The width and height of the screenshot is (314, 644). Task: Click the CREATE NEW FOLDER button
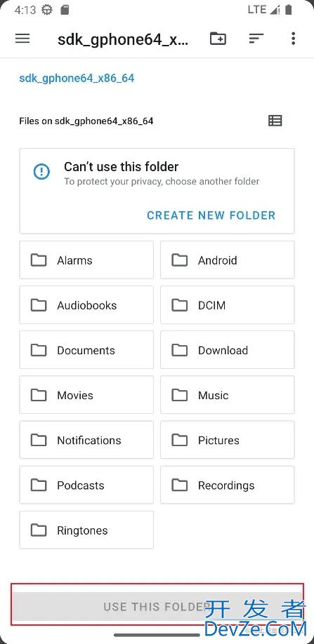coord(211,215)
